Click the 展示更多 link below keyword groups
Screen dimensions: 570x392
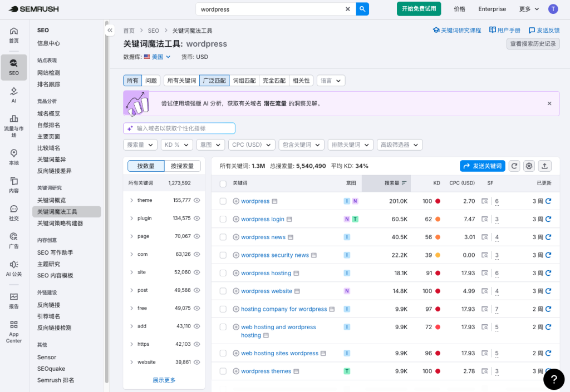164,380
